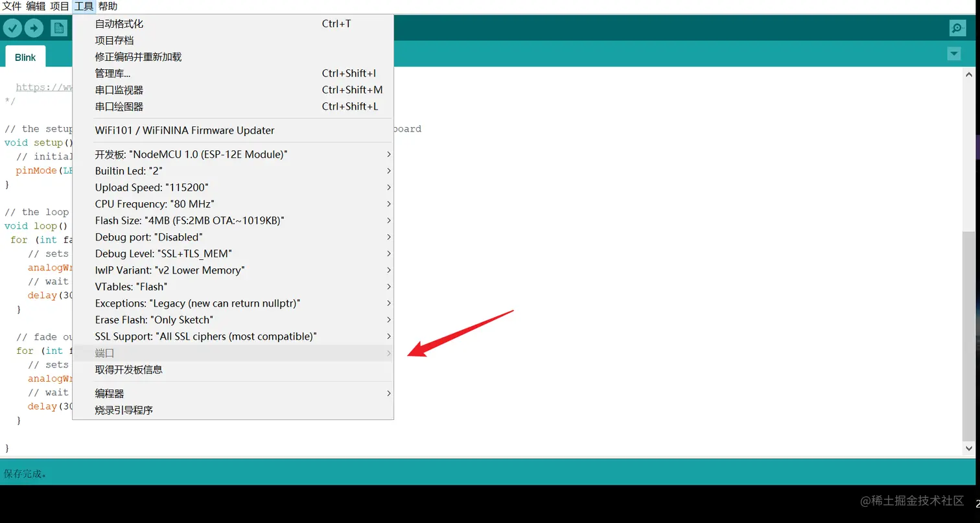Viewport: 980px width, 523px height.
Task: Expand Builtin Led "2" submenu
Action: 233,171
